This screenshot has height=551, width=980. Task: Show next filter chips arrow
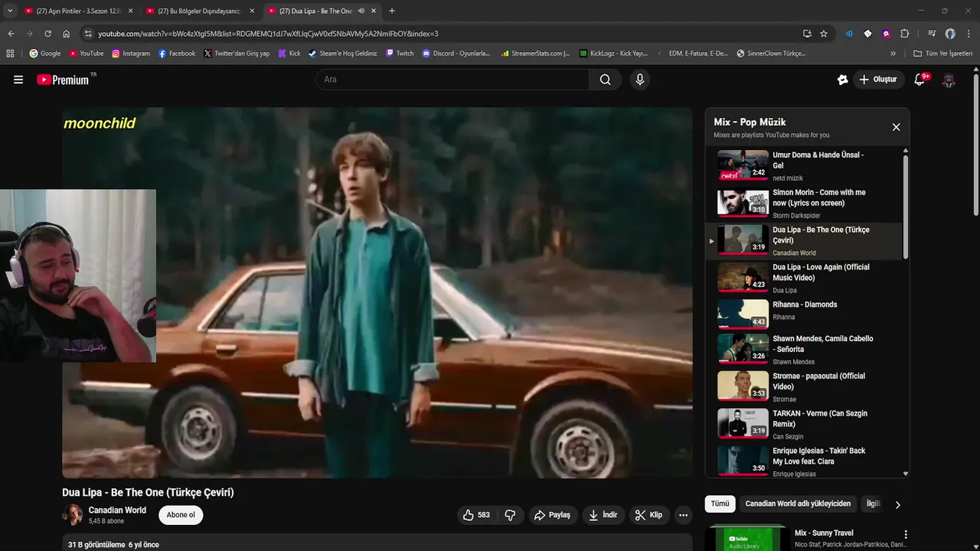897,504
